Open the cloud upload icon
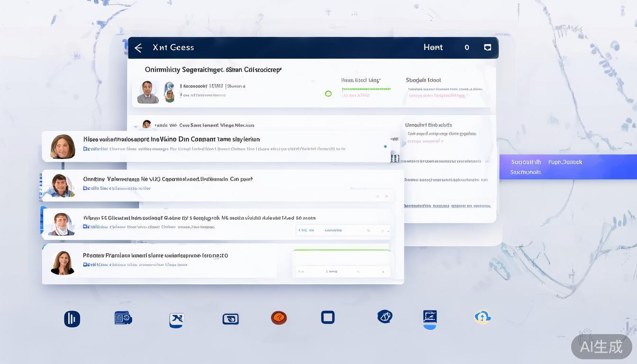 (482, 317)
